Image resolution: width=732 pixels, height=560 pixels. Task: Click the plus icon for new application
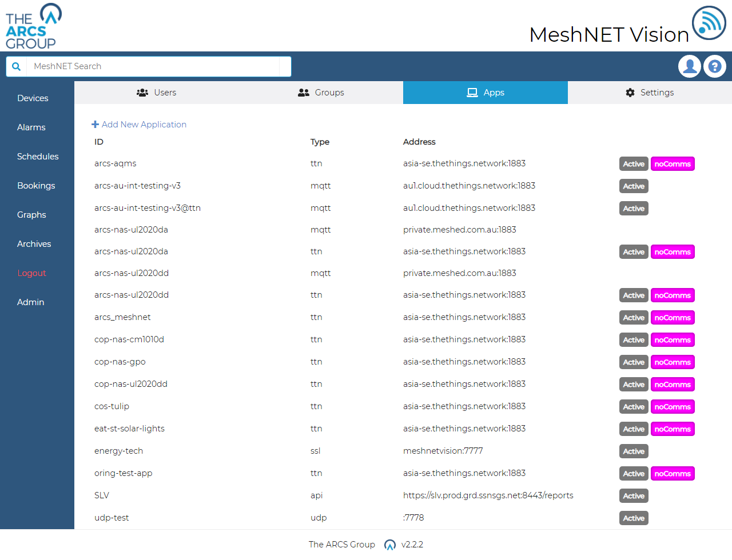(96, 125)
